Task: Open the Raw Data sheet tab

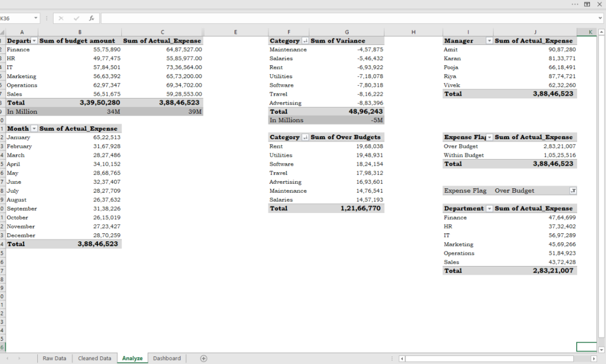Action: [54, 358]
